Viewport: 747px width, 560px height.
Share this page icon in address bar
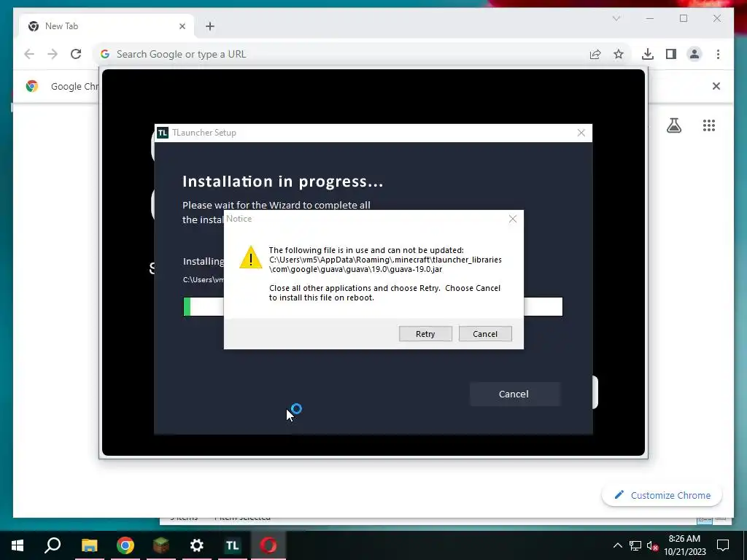(x=595, y=54)
